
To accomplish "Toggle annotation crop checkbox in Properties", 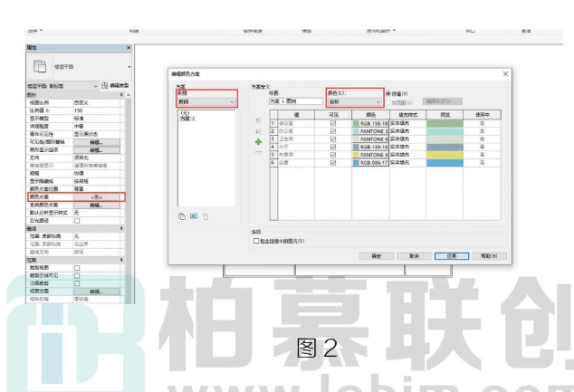I will [77, 283].
